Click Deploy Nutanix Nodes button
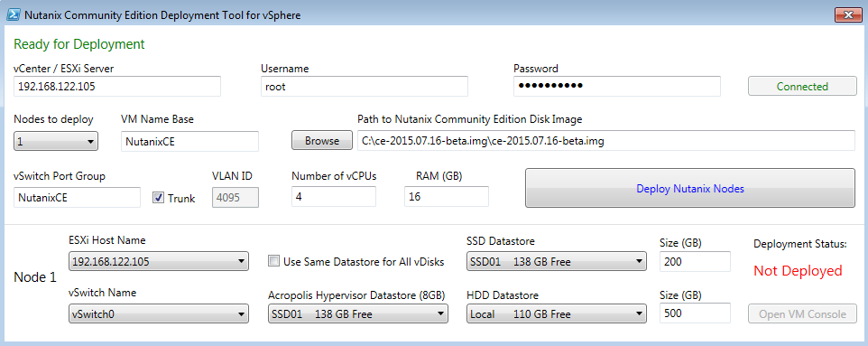 pyautogui.click(x=690, y=189)
